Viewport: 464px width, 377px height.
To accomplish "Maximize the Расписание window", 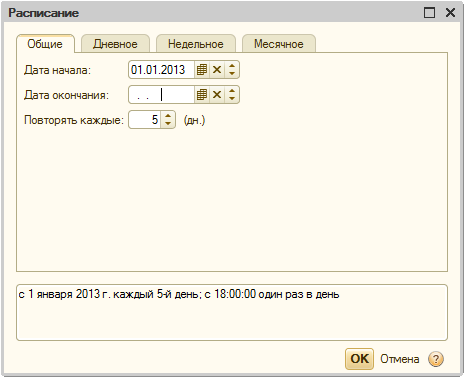I will pyautogui.click(x=429, y=13).
